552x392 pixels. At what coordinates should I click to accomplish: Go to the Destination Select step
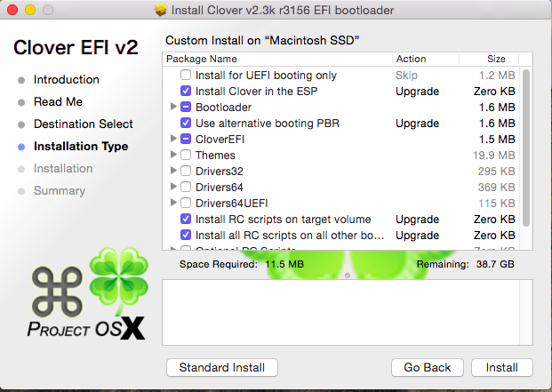pos(83,124)
